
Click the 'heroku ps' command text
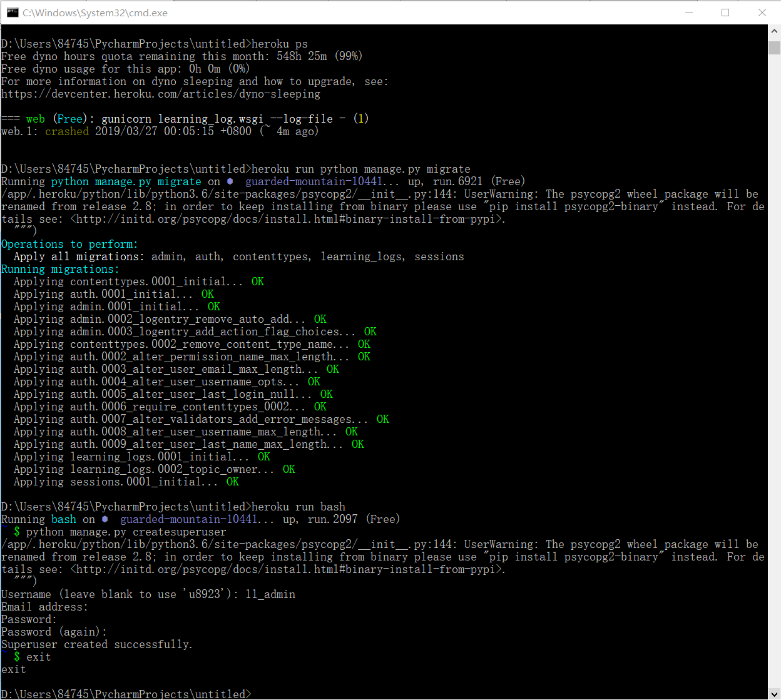pyautogui.click(x=280, y=44)
